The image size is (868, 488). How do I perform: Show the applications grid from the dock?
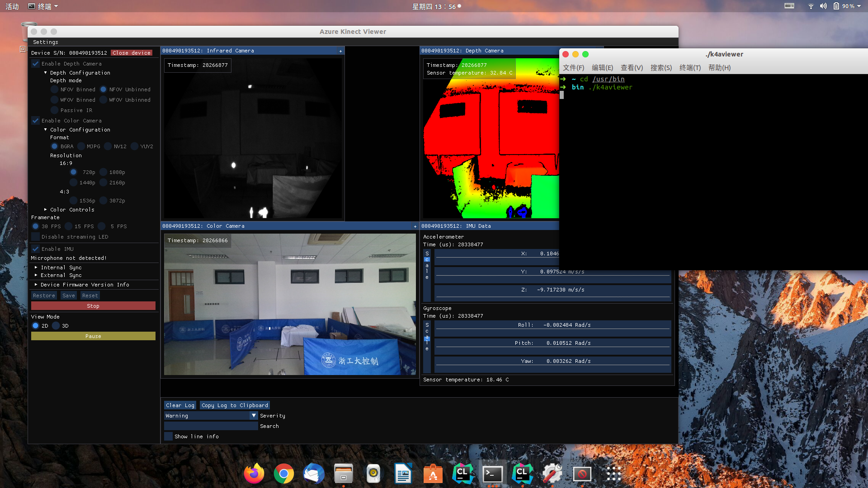[613, 474]
